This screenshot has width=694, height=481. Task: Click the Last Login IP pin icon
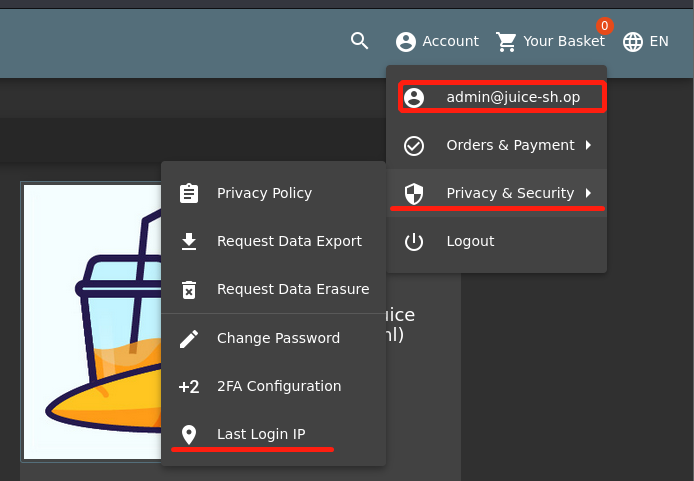189,434
